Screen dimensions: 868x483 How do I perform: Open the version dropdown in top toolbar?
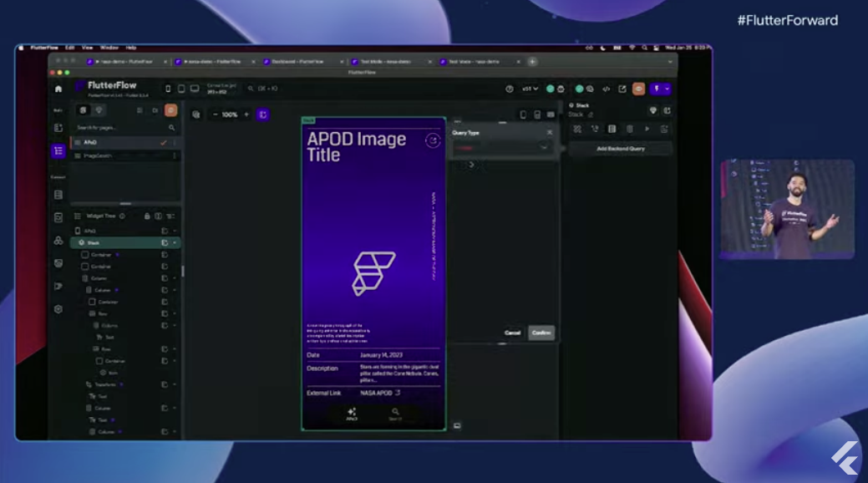point(530,89)
